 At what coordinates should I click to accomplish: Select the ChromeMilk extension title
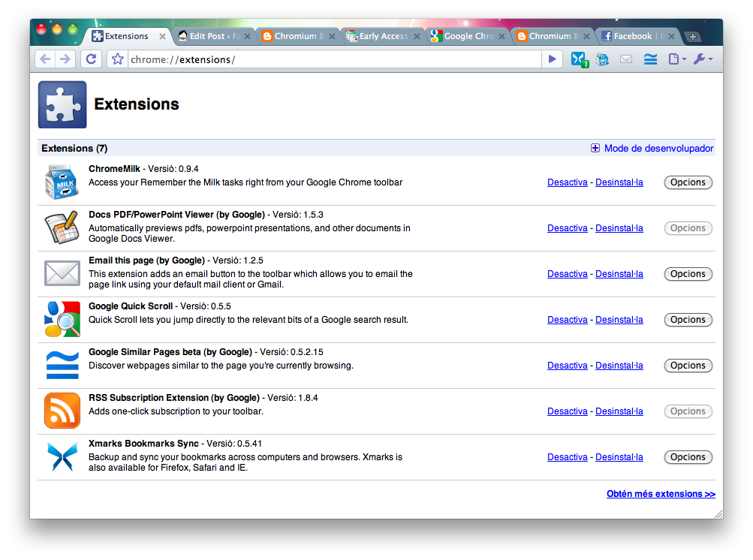(114, 169)
